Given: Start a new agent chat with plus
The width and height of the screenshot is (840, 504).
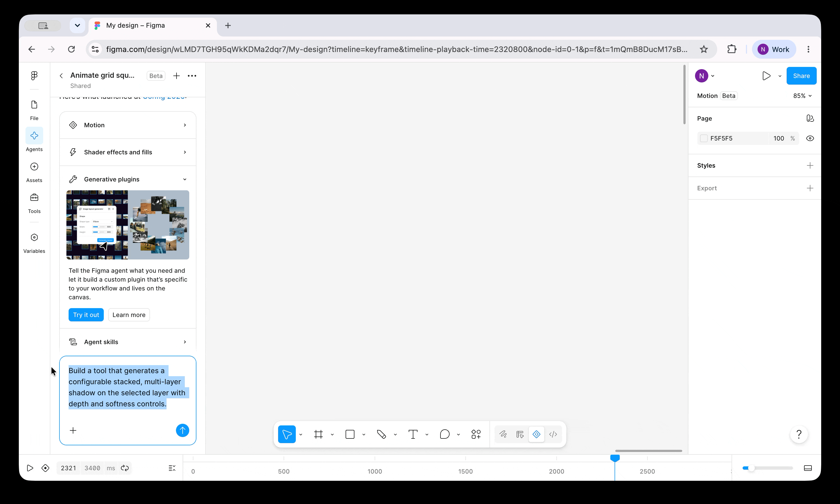Looking at the screenshot, I should [176, 76].
